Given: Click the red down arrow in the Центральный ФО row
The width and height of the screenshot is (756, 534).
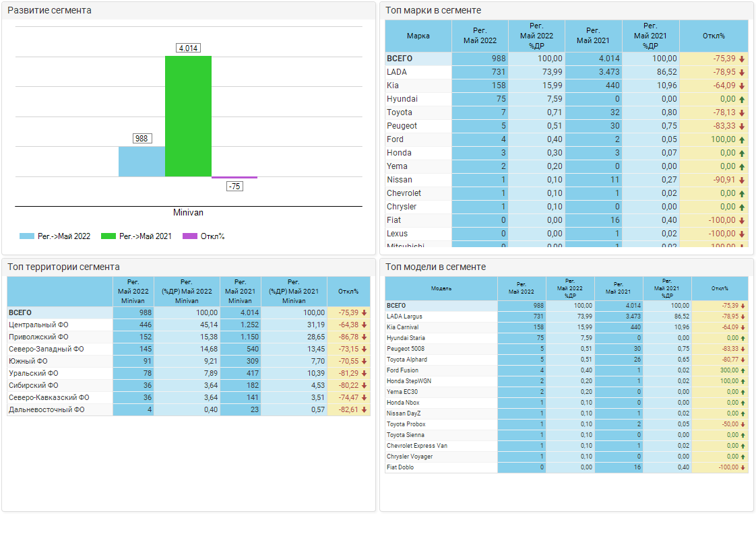Looking at the screenshot, I should (x=365, y=325).
